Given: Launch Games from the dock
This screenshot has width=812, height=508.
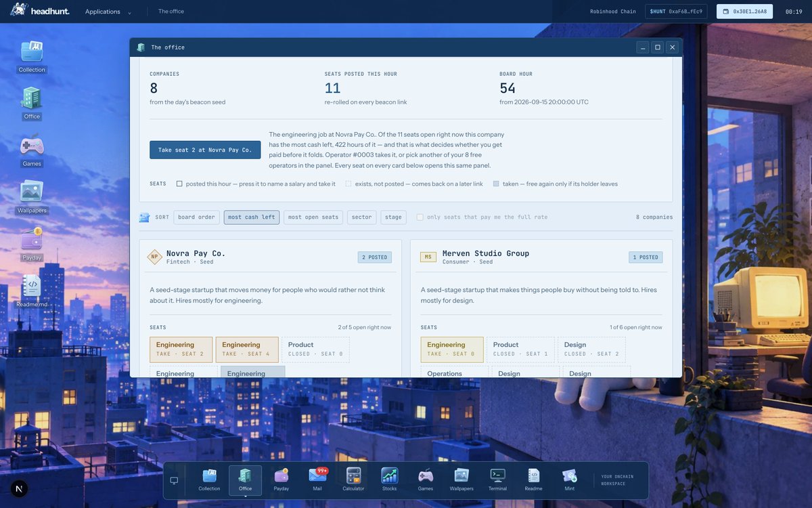Looking at the screenshot, I should point(426,480).
